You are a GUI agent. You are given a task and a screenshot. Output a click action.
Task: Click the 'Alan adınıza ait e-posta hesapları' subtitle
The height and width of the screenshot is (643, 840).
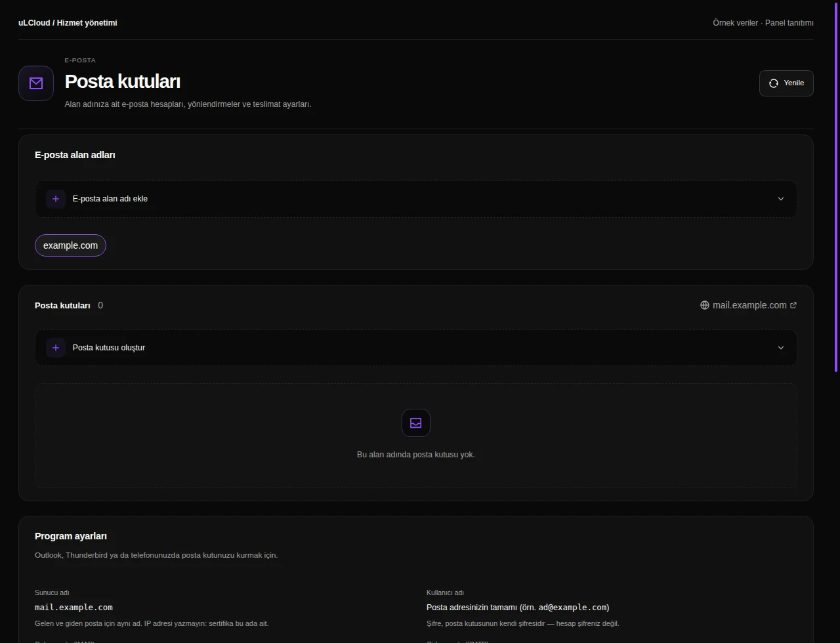[188, 104]
